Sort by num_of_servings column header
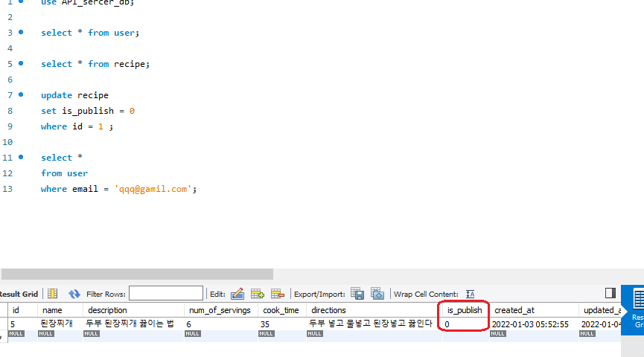Image resolution: width=644 pixels, height=357 pixels. click(x=221, y=310)
